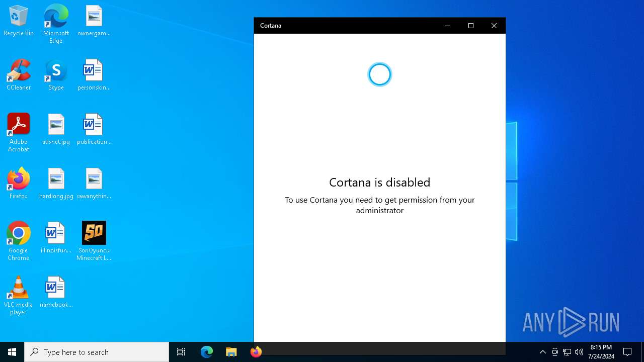Select the sawanythin... image file

94,184
